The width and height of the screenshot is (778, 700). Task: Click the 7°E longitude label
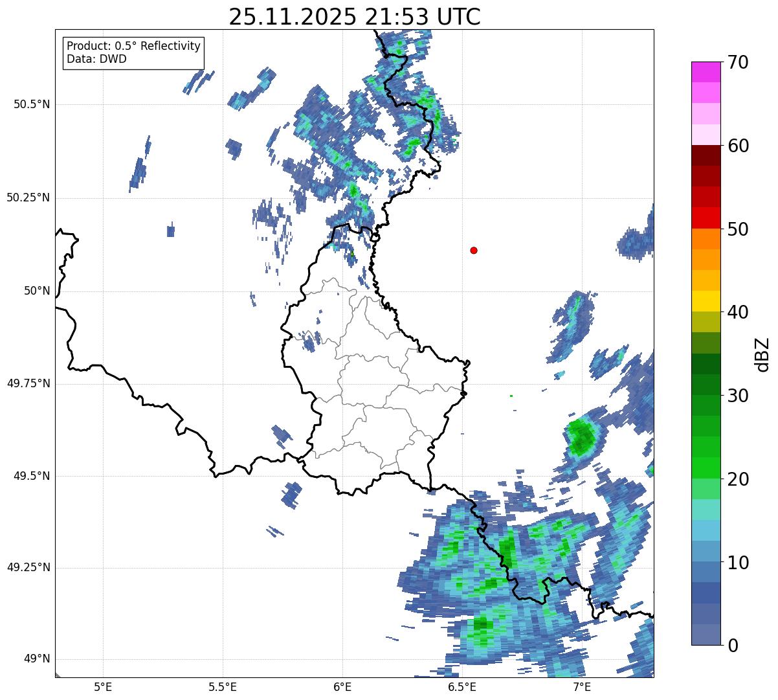click(x=582, y=687)
